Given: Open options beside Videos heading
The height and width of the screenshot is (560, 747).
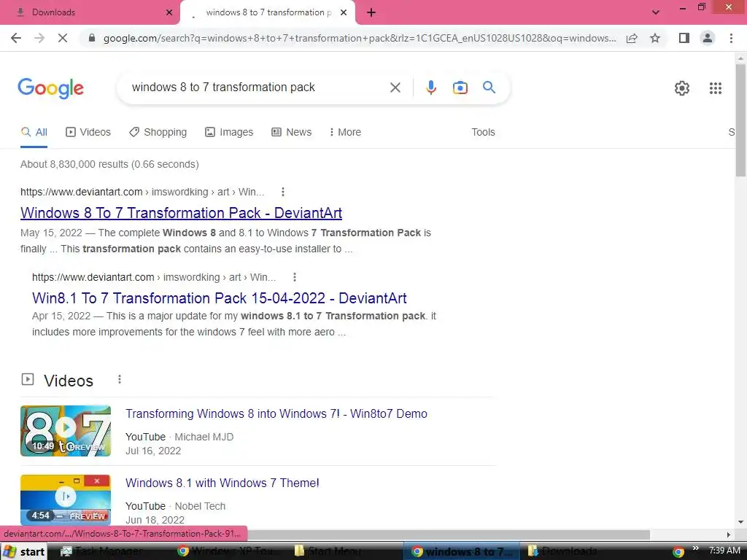Looking at the screenshot, I should point(120,379).
